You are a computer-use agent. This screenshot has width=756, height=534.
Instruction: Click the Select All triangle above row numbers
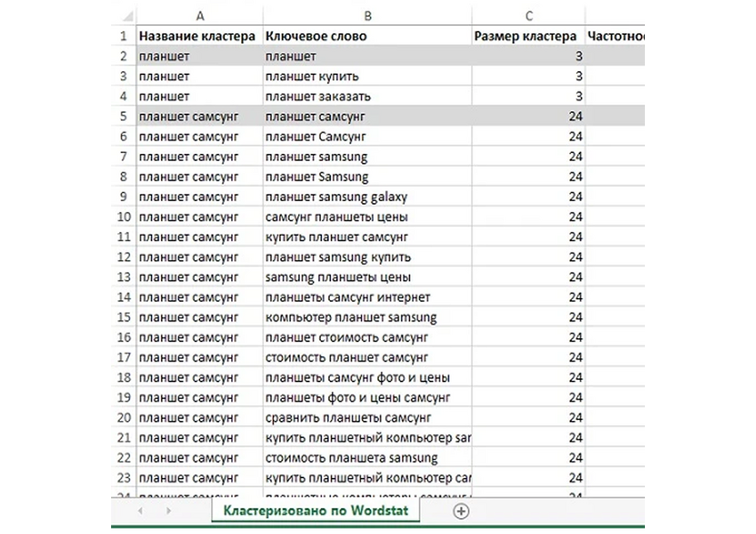coord(127,15)
